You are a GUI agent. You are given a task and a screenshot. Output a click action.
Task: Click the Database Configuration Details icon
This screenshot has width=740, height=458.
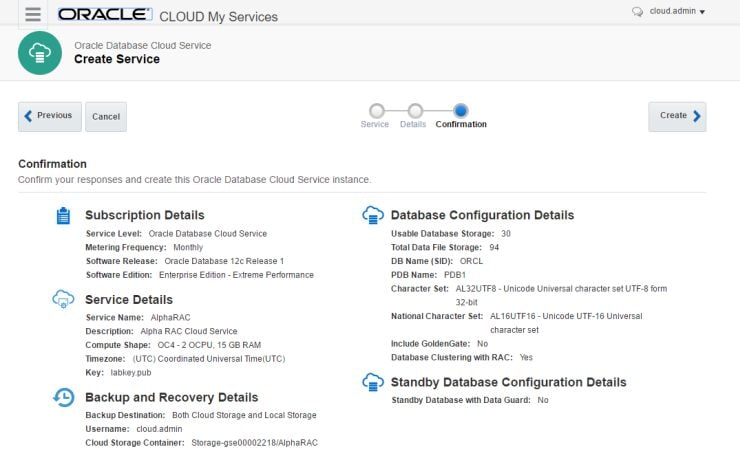(372, 215)
